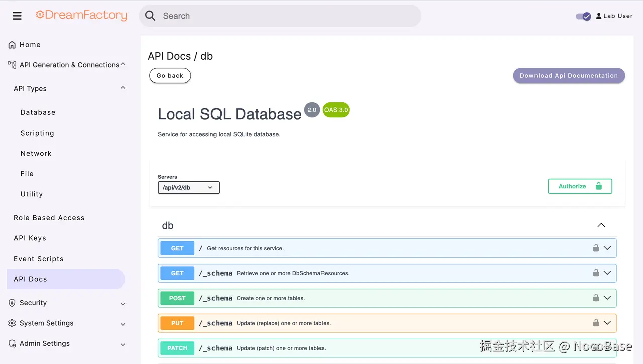Image resolution: width=643 pixels, height=364 pixels.
Task: Focus the Search input field
Action: (x=280, y=16)
